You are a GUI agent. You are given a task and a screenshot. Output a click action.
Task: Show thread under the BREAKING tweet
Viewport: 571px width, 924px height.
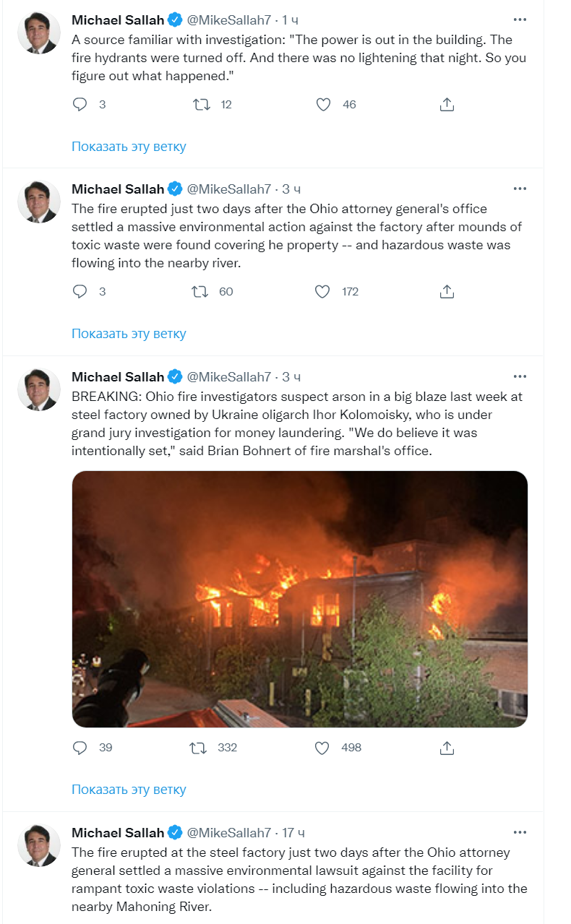click(129, 790)
